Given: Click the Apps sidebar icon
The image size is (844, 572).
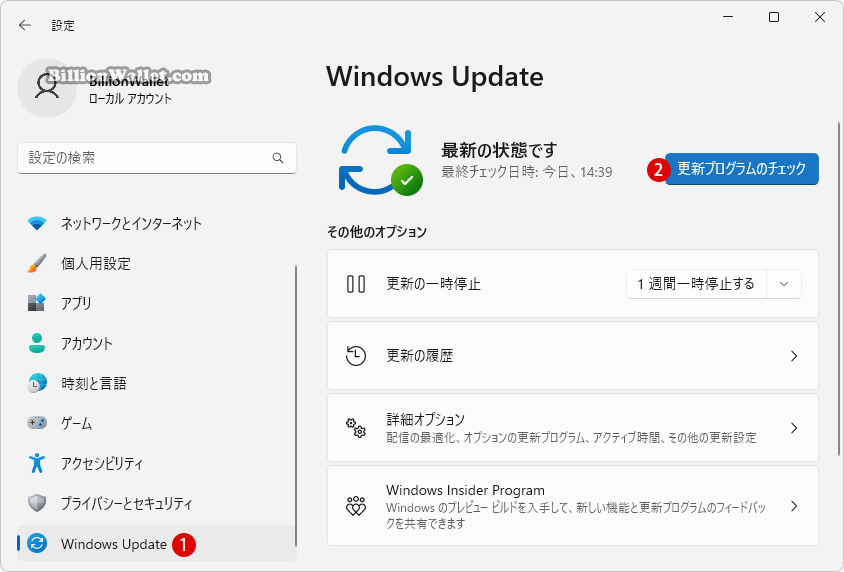Looking at the screenshot, I should [x=37, y=303].
